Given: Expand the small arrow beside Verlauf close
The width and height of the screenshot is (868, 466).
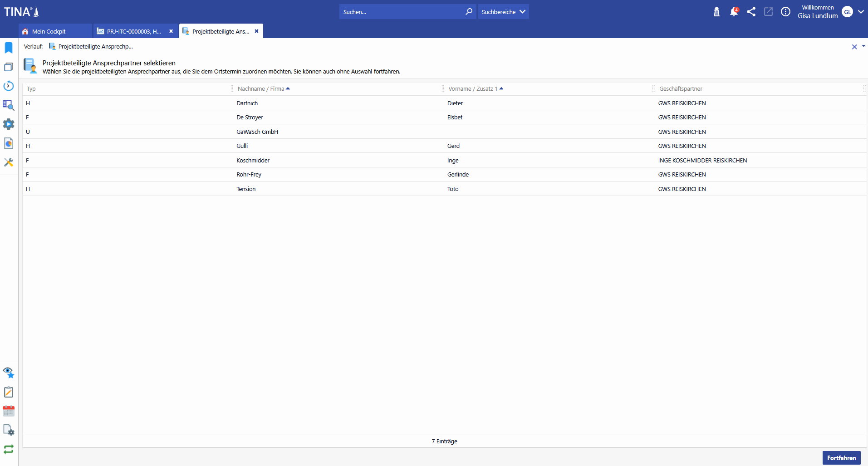Looking at the screenshot, I should coord(863,46).
